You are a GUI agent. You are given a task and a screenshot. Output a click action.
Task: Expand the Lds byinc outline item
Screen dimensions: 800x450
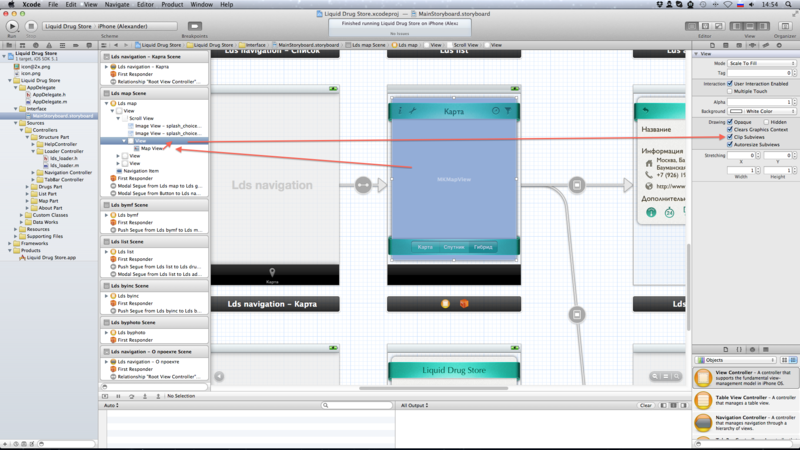(x=107, y=296)
